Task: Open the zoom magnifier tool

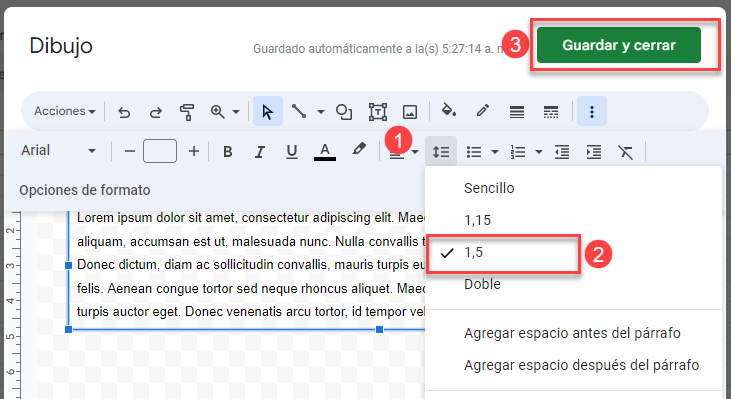Action: pos(217,112)
